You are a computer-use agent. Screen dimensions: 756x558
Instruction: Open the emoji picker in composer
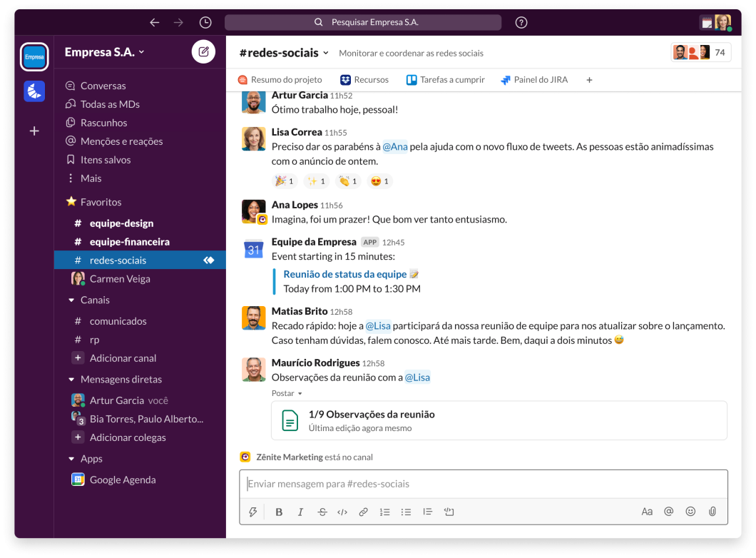pos(690,511)
